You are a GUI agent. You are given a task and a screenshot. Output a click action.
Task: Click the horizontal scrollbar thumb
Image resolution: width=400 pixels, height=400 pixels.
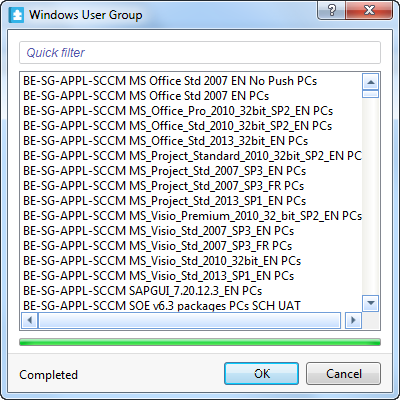coord(189,320)
